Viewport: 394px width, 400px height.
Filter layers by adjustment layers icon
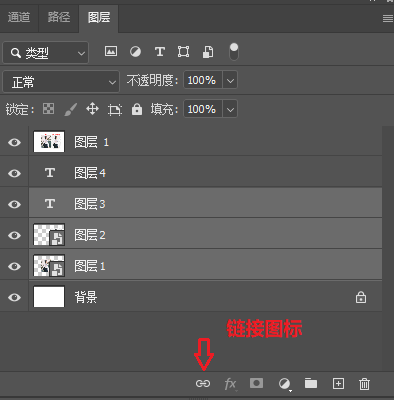(x=135, y=52)
